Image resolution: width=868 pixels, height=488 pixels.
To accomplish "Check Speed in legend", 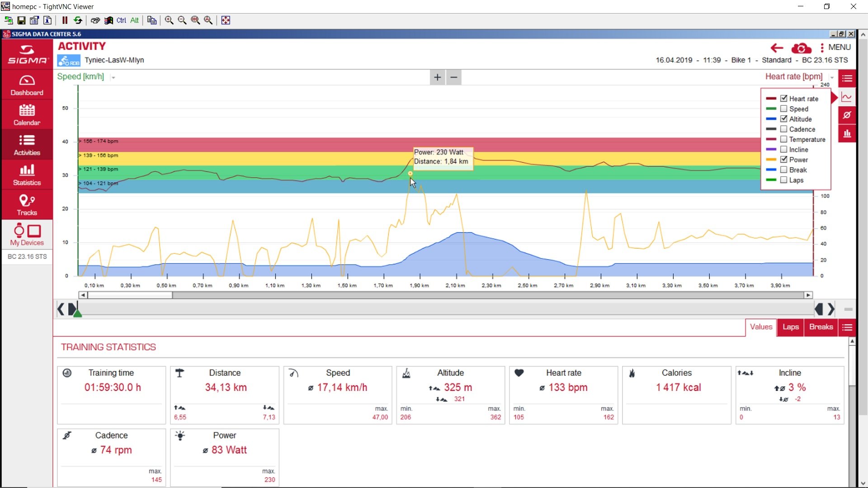I will 784,109.
